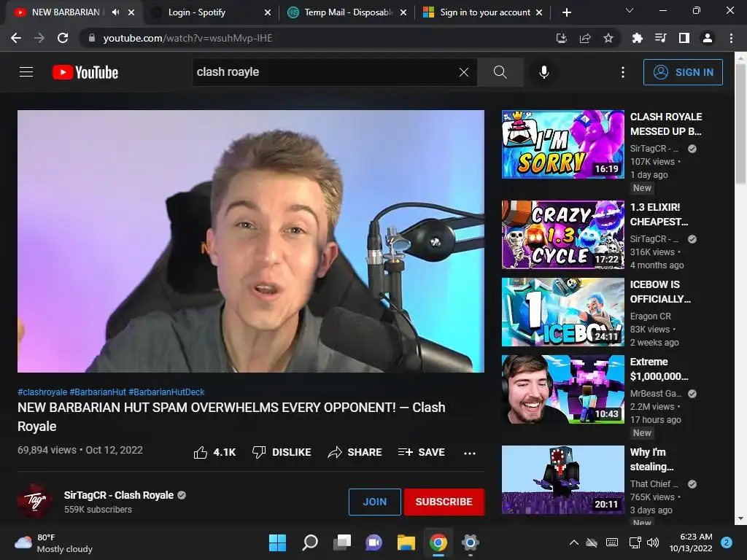The width and height of the screenshot is (747, 560).
Task: Click the #clashroyale hashtag
Action: click(x=42, y=392)
